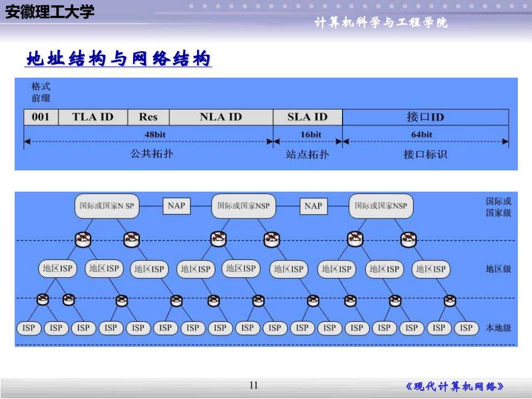This screenshot has width=532, height=399.
Task: Select the 64bit length label
Action: pyautogui.click(x=422, y=135)
